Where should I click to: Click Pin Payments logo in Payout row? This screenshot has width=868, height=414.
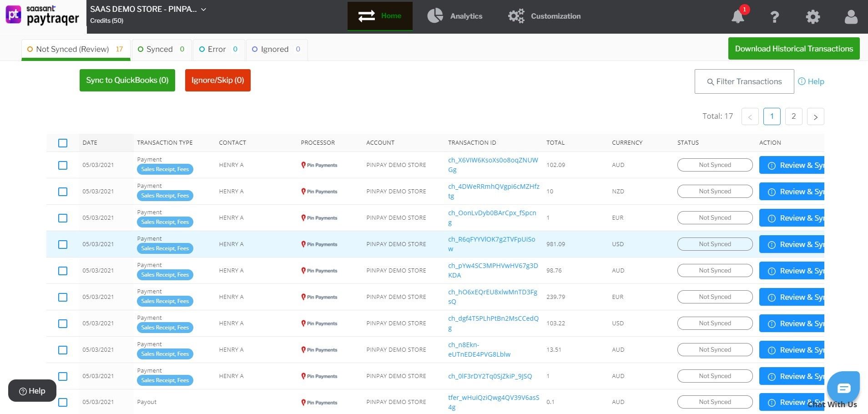tap(319, 403)
